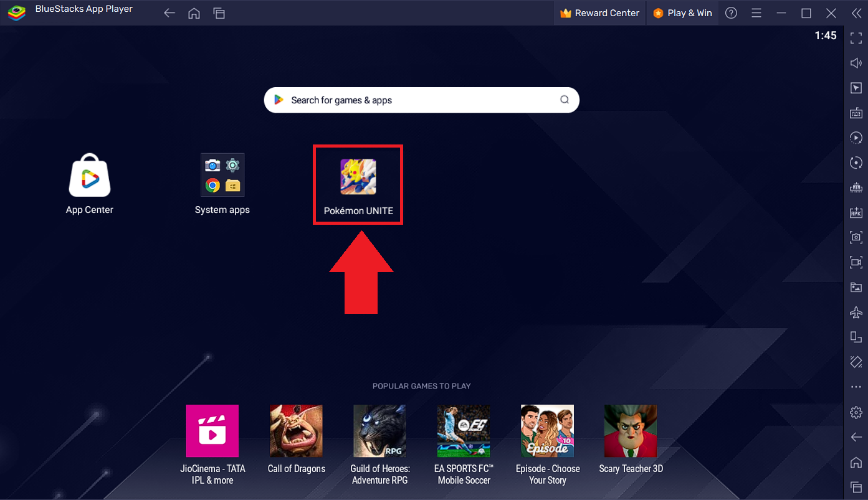Click the search for games and apps field
The height and width of the screenshot is (500, 868).
click(x=421, y=100)
